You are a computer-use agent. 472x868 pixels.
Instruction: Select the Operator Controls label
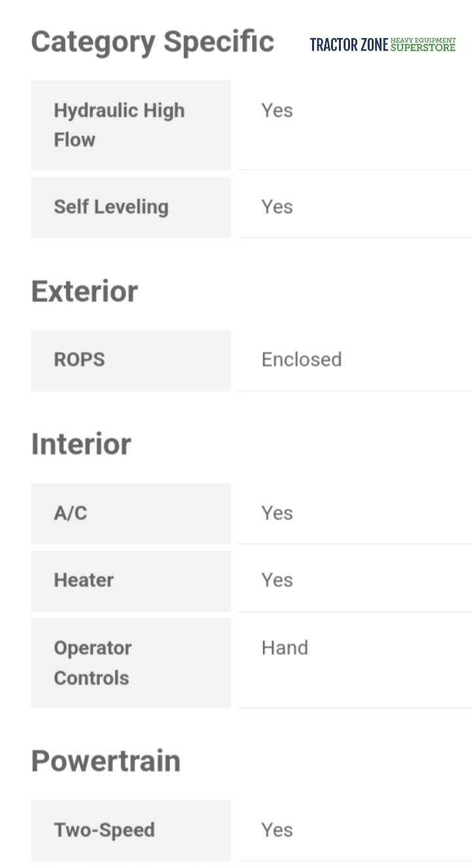[92, 662]
